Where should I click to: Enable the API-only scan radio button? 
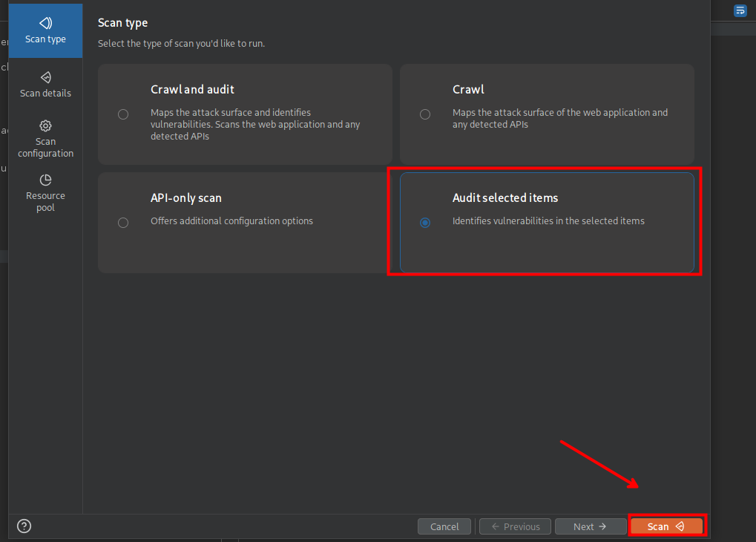(x=123, y=223)
